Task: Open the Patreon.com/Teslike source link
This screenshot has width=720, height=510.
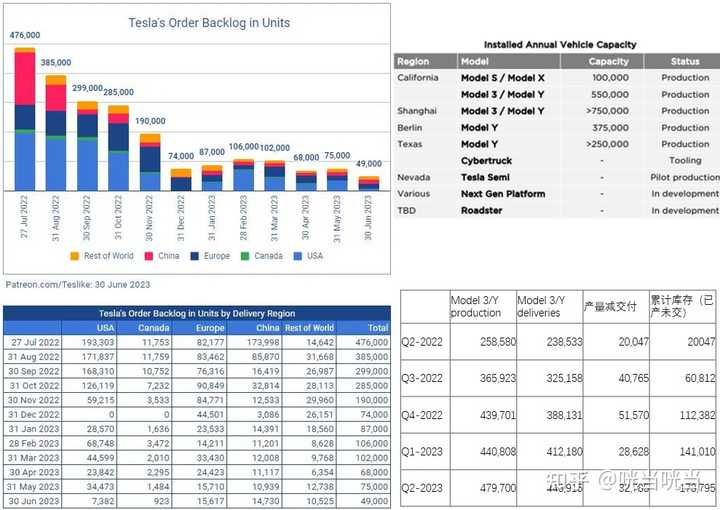Action: tap(78, 285)
